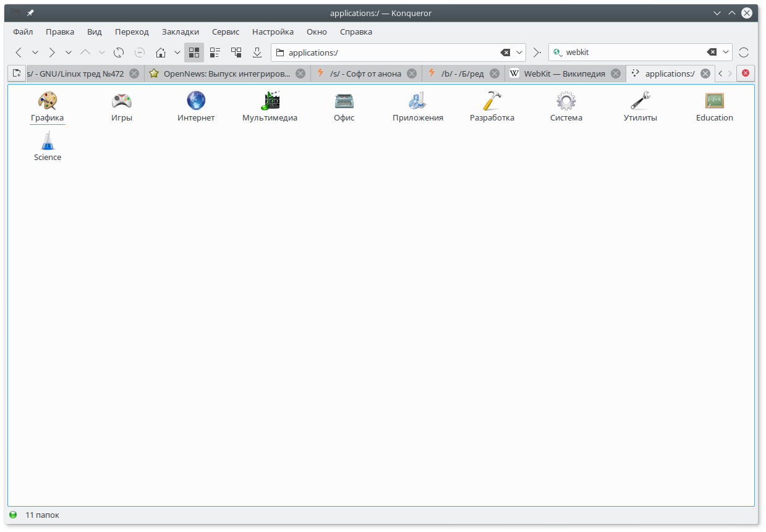
Task: Switch to Details view mode
Action: click(215, 53)
